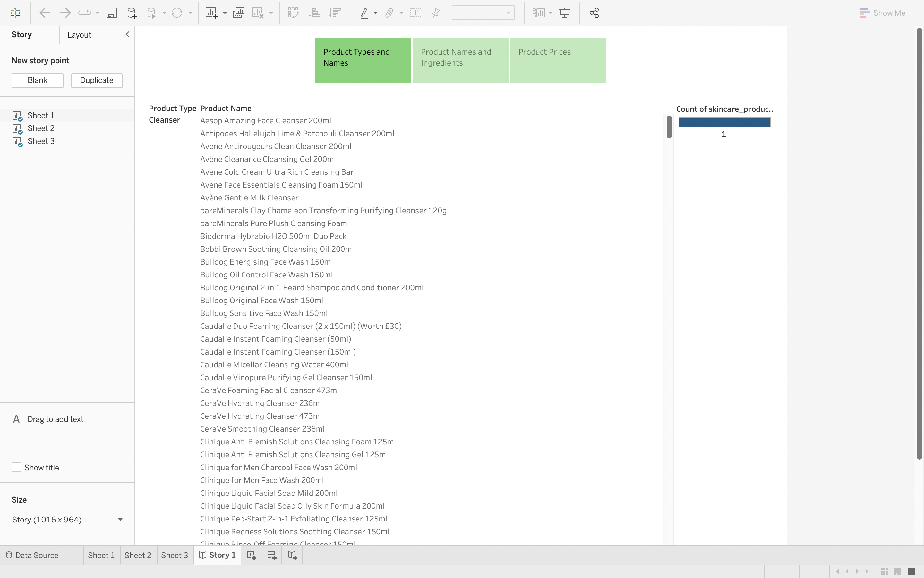The width and height of the screenshot is (924, 578).
Task: Click the Undo back arrow
Action: click(45, 13)
